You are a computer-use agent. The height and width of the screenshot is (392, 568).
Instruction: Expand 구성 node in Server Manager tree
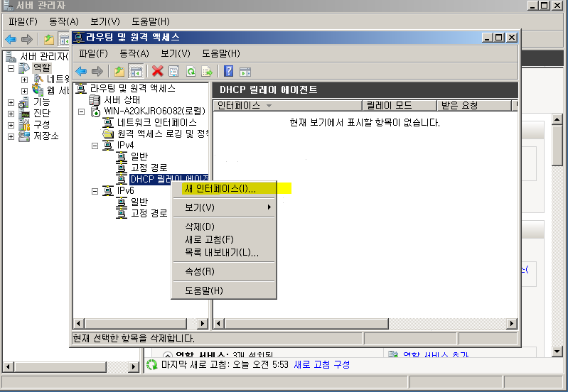pos(11,125)
